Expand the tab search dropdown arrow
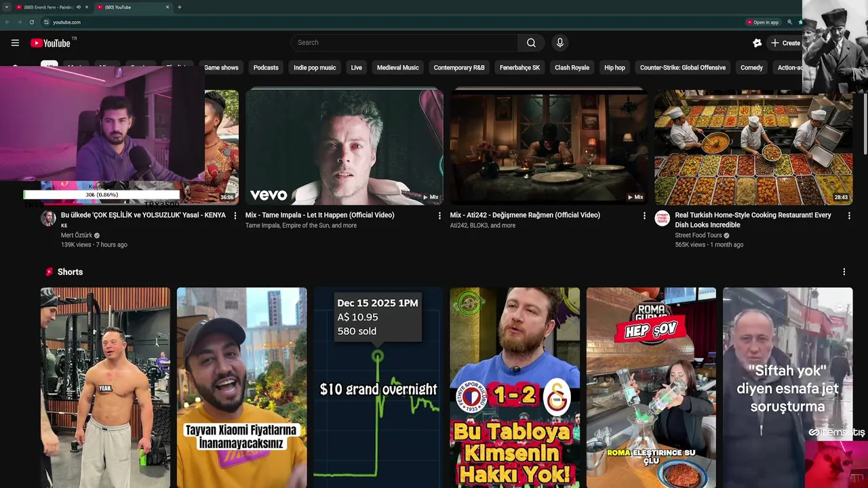This screenshot has height=488, width=868. coord(6,7)
